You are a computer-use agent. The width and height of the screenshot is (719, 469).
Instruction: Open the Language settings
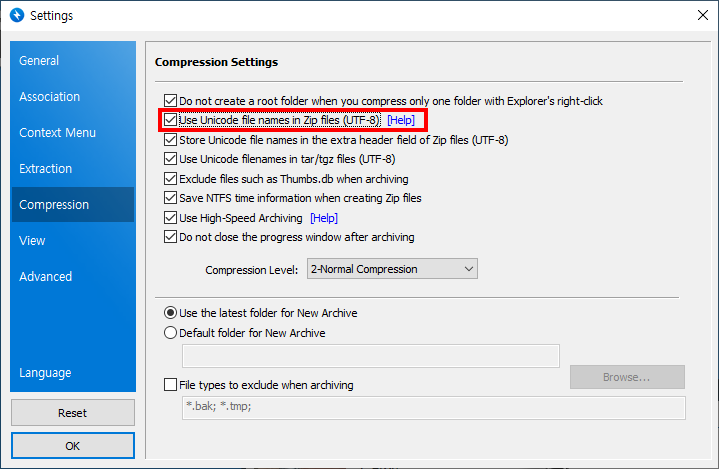[x=45, y=373]
